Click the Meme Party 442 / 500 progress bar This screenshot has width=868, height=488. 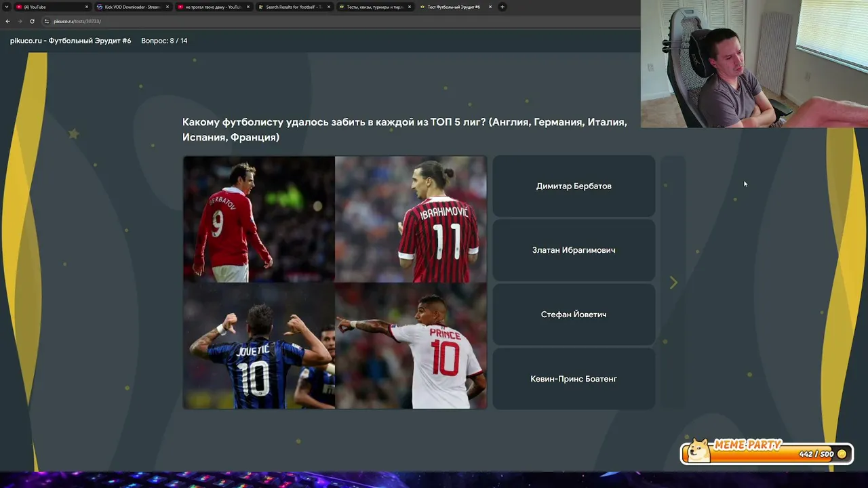pos(766,454)
